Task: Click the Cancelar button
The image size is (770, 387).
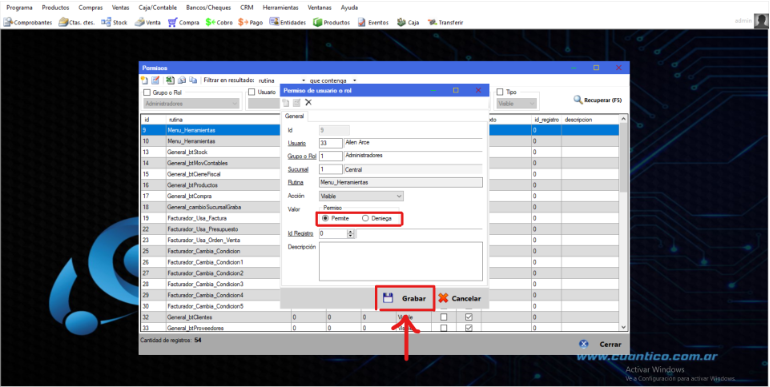Action: pos(460,299)
